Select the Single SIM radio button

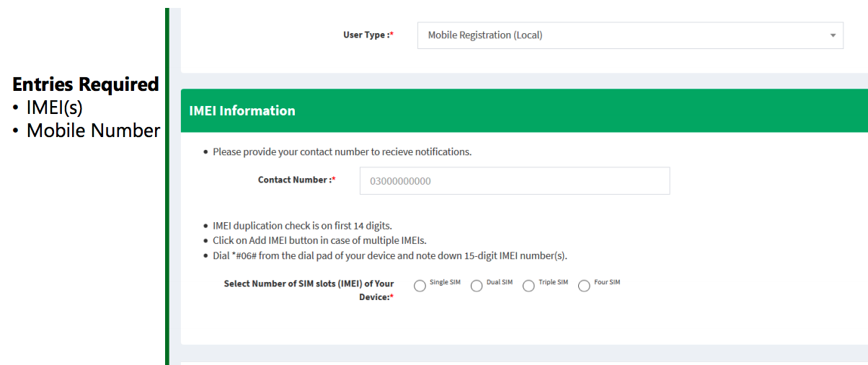[420, 286]
